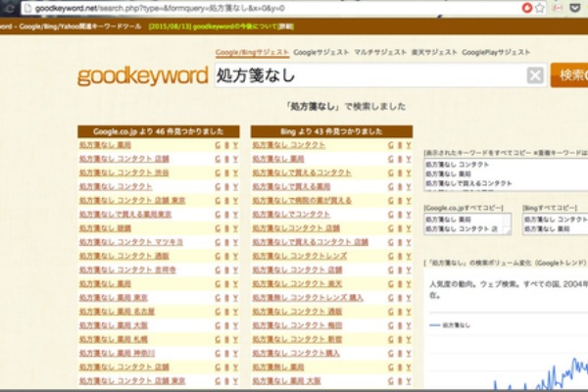
Task: Open the 処方箋なしで病院の薬が買える keyword link
Action: [302, 201]
